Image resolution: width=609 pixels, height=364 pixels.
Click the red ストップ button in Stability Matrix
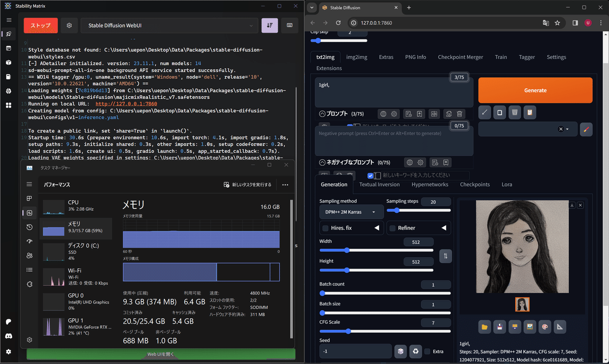(41, 25)
